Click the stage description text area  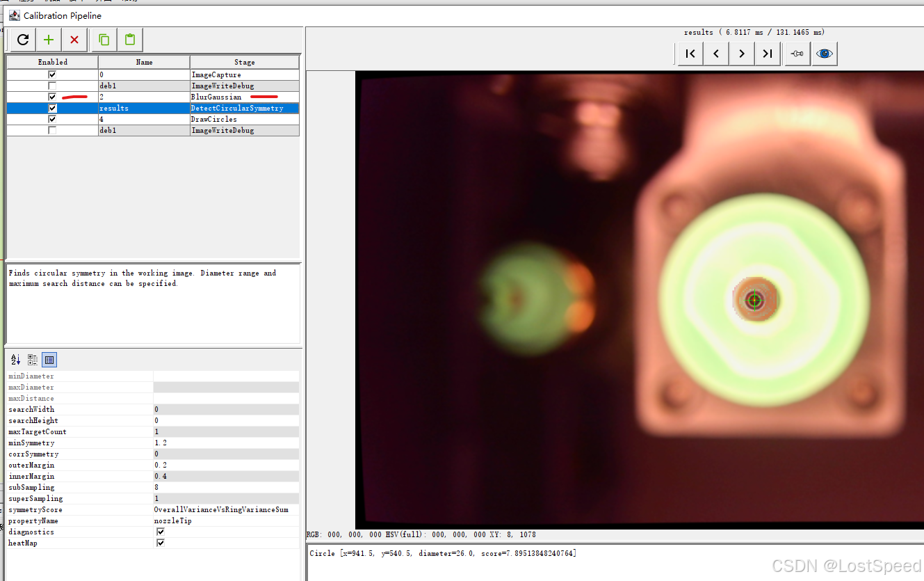(x=153, y=303)
